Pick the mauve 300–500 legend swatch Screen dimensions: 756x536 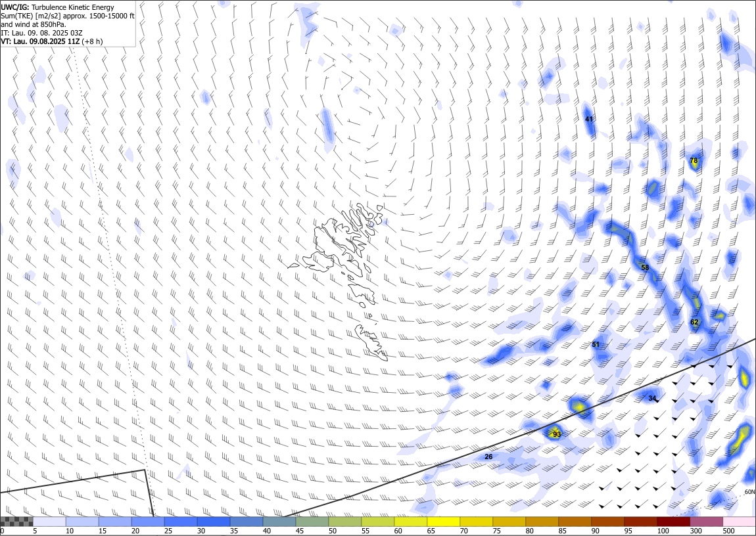coord(706,522)
